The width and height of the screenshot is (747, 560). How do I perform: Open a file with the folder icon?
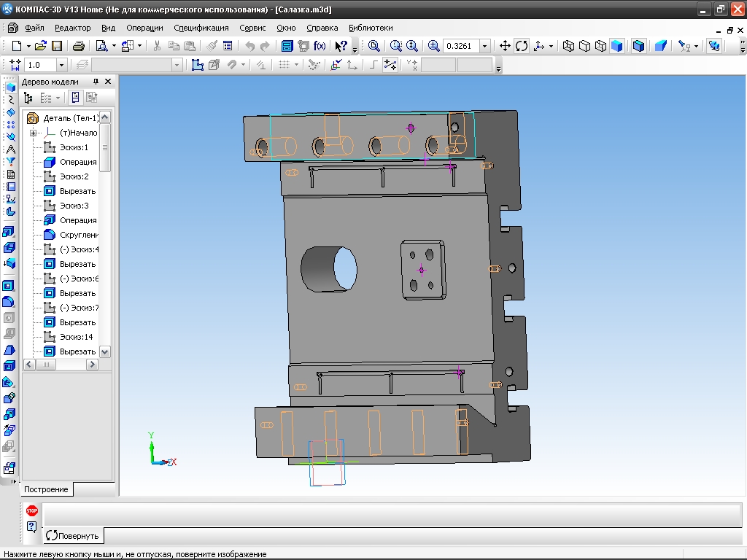tap(41, 46)
